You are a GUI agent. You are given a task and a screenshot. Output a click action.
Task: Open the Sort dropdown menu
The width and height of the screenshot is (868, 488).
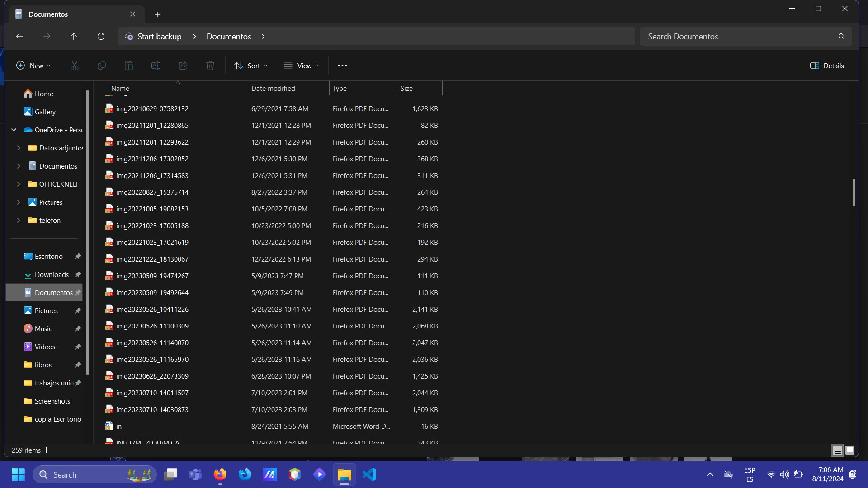tap(251, 66)
